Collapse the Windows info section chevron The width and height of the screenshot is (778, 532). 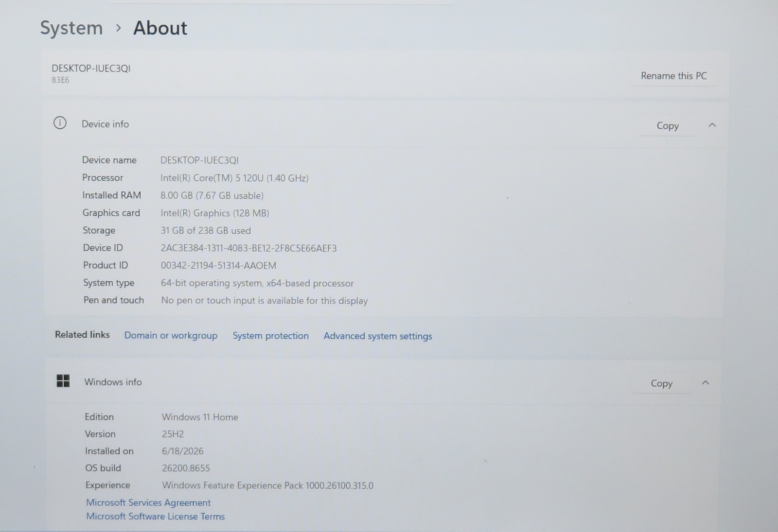click(705, 383)
